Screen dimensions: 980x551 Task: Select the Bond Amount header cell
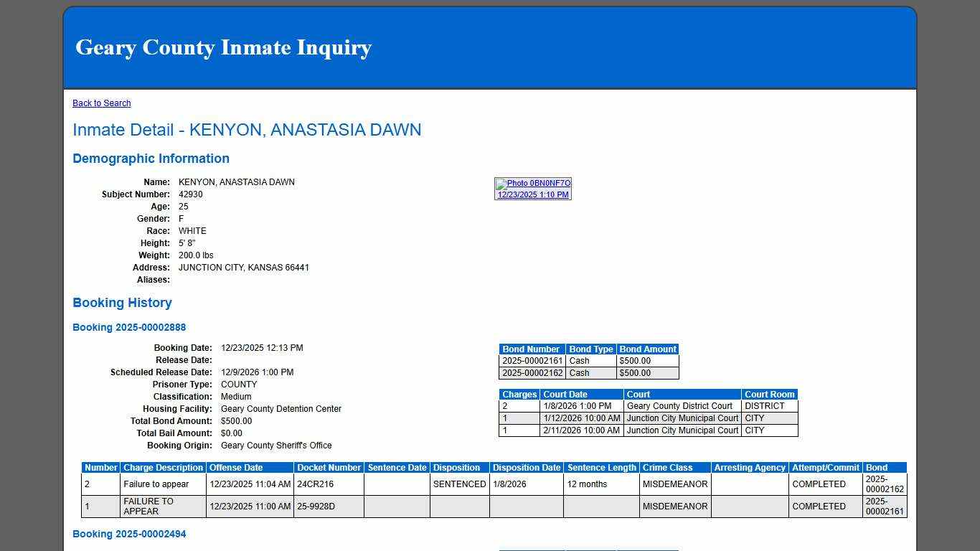point(648,349)
